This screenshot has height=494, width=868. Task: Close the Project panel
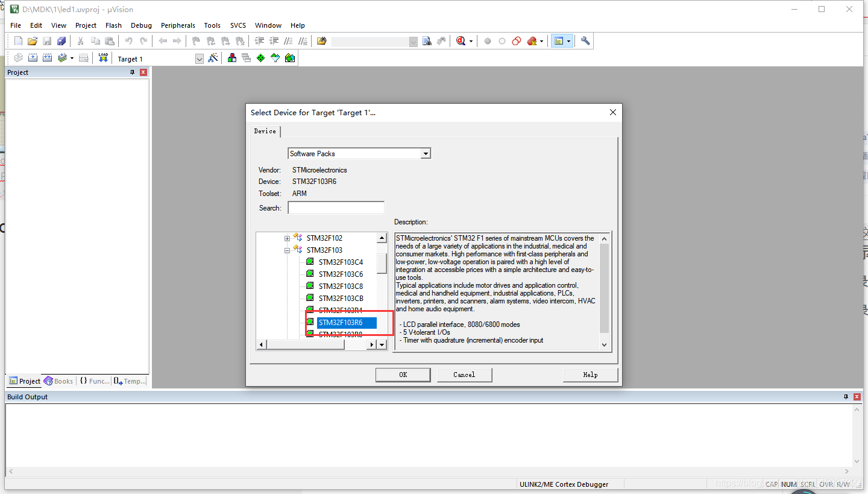pyautogui.click(x=143, y=72)
